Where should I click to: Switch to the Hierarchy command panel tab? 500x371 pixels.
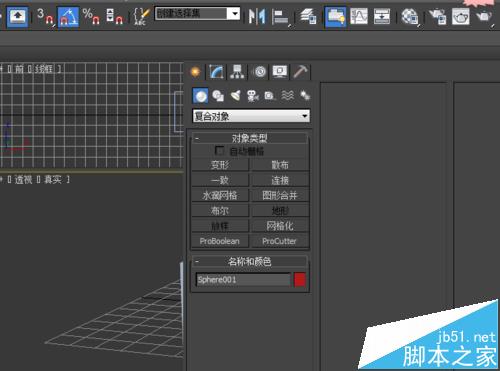[x=237, y=72]
